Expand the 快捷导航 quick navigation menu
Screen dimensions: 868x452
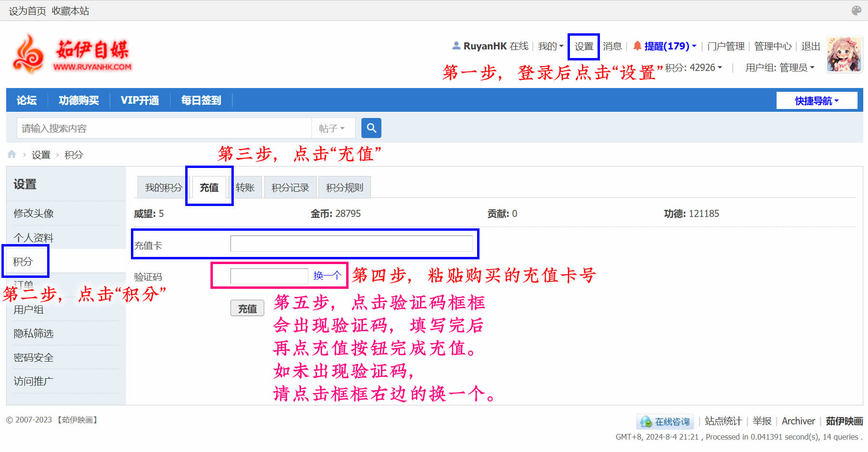pos(817,101)
